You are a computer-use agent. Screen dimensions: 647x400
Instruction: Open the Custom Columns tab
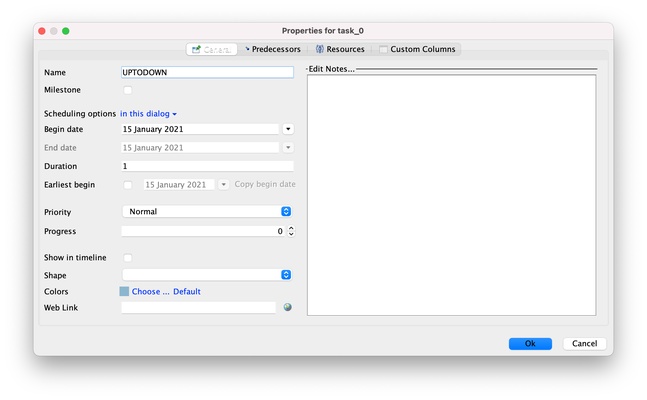[418, 49]
